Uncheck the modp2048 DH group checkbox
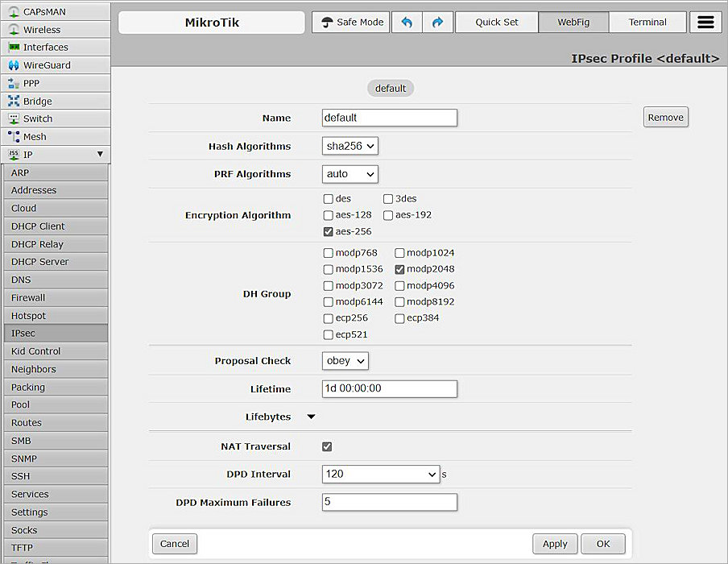This screenshot has height=564, width=728. [x=399, y=269]
